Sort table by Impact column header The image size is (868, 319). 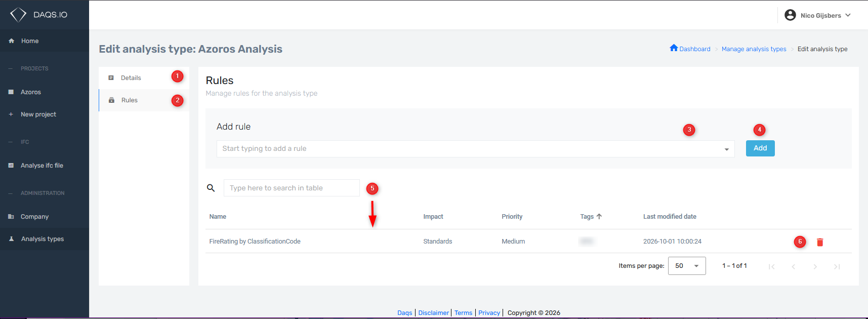point(433,217)
